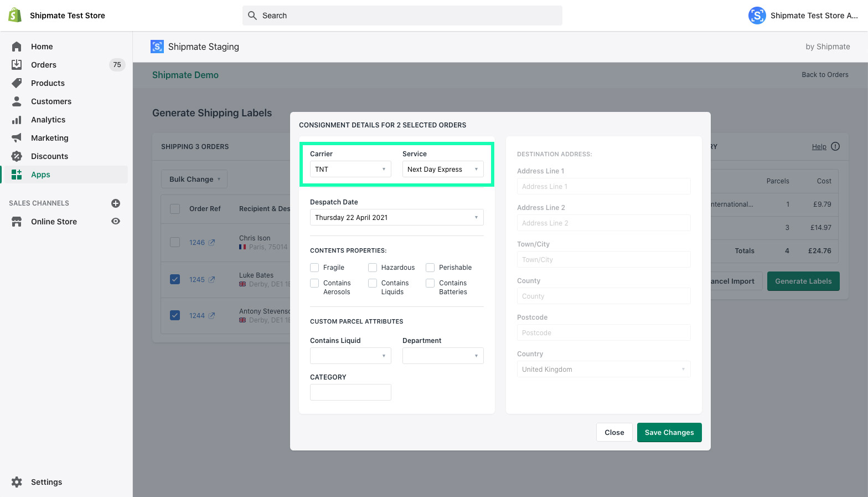Screen dimensions: 868x497
Task: Click order reference 1245 link
Action: [x=197, y=280]
